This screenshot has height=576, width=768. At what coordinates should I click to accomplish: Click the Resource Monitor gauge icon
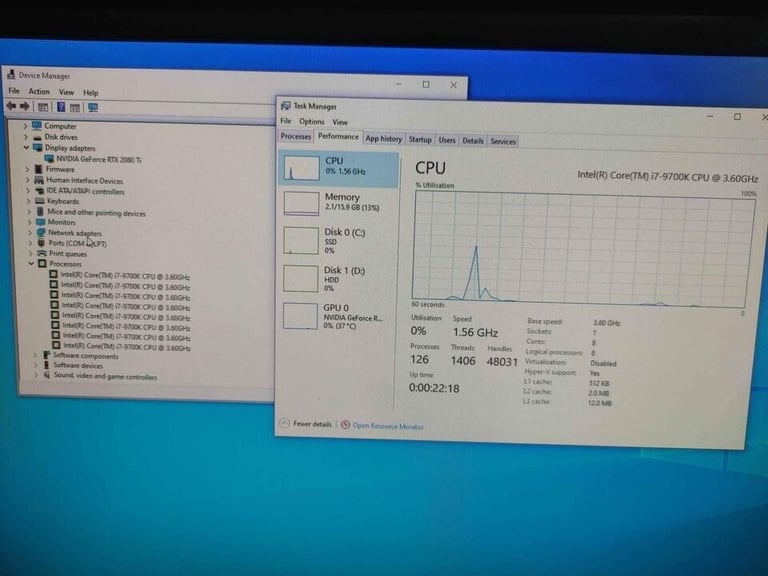point(345,424)
